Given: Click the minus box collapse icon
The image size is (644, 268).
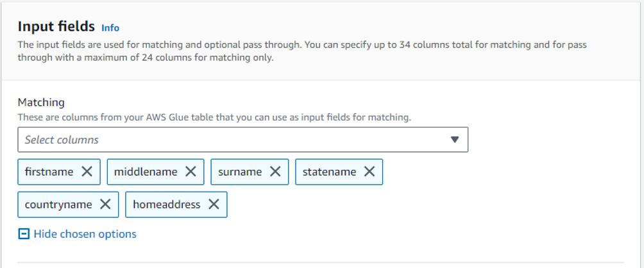Looking at the screenshot, I should coord(24,234).
